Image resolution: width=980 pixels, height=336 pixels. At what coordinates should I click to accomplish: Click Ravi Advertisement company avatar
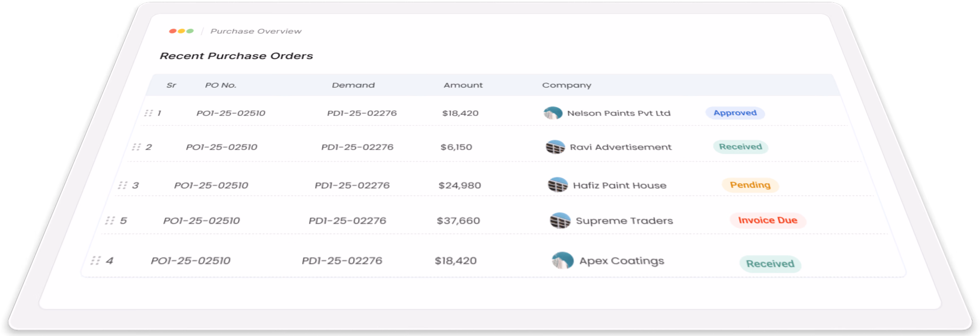(555, 147)
